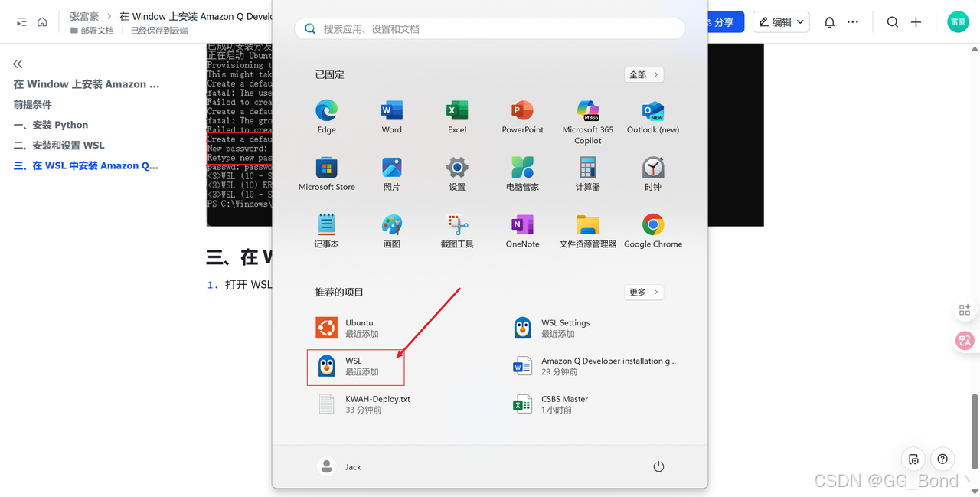Launch 画图 (Paint) app
This screenshot has height=497, width=980.
(x=392, y=231)
